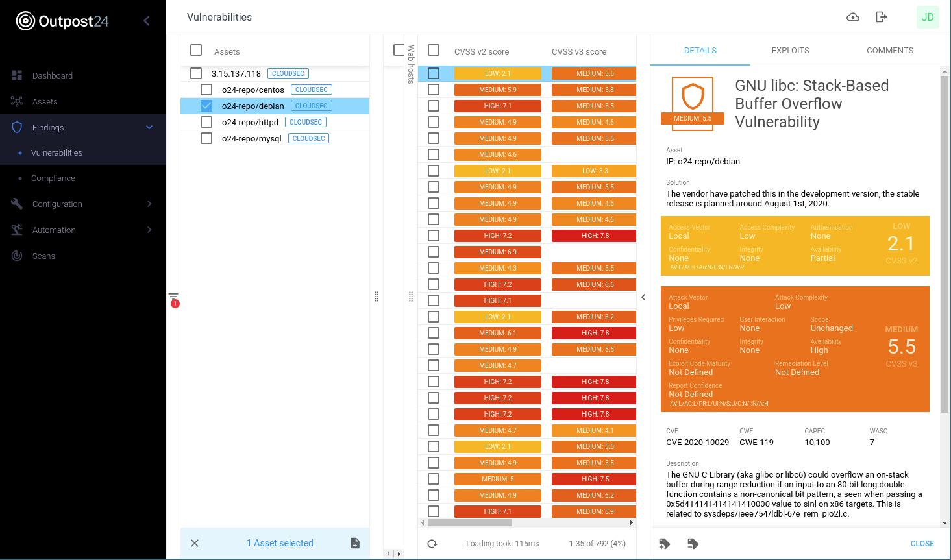The height and width of the screenshot is (560, 951).
Task: Click the add tag icon in details footer
Action: (664, 544)
